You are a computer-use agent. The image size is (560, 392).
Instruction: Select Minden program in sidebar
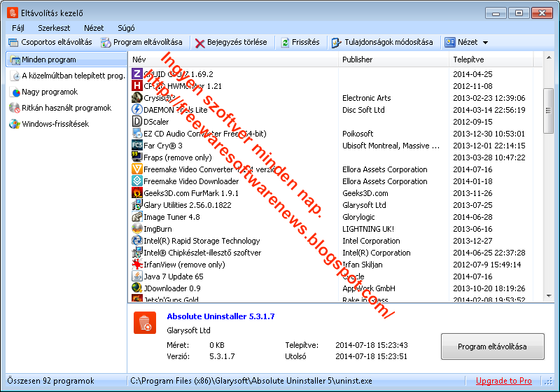tap(66, 59)
